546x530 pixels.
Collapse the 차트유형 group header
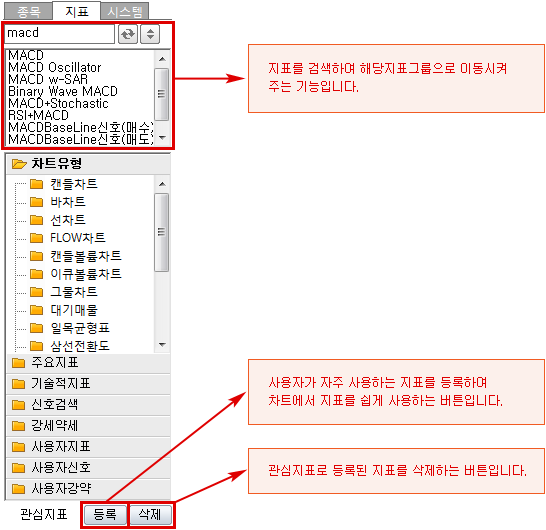point(88,164)
